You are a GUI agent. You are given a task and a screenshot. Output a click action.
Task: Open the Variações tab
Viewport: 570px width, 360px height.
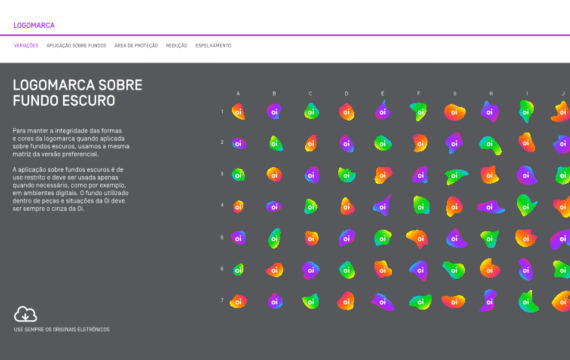(26, 46)
